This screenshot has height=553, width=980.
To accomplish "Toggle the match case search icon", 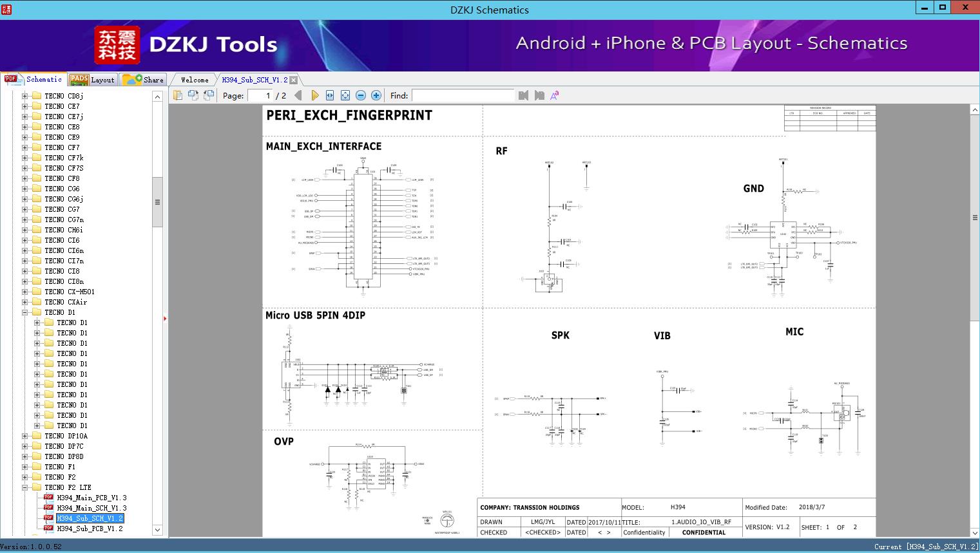I will click(x=555, y=95).
